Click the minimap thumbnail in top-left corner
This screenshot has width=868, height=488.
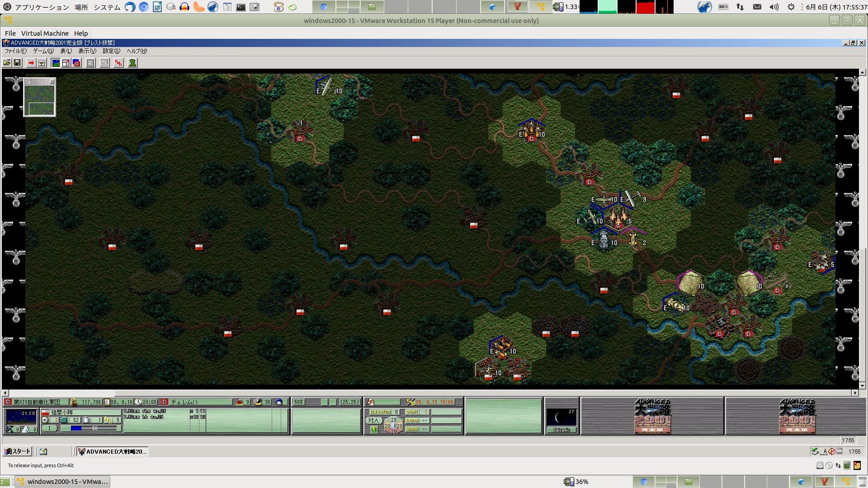click(39, 100)
